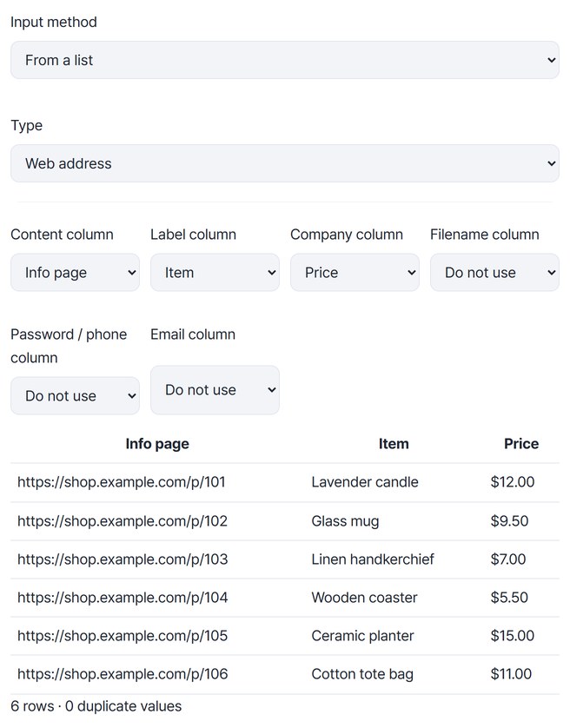This screenshot has width=570, height=728.
Task: Click the Company column label
Action: pos(347,235)
